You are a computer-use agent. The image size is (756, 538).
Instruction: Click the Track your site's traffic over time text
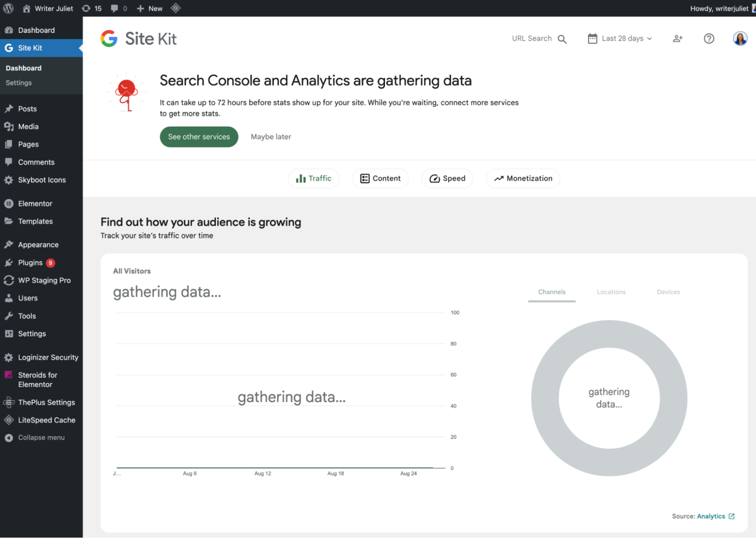point(157,236)
